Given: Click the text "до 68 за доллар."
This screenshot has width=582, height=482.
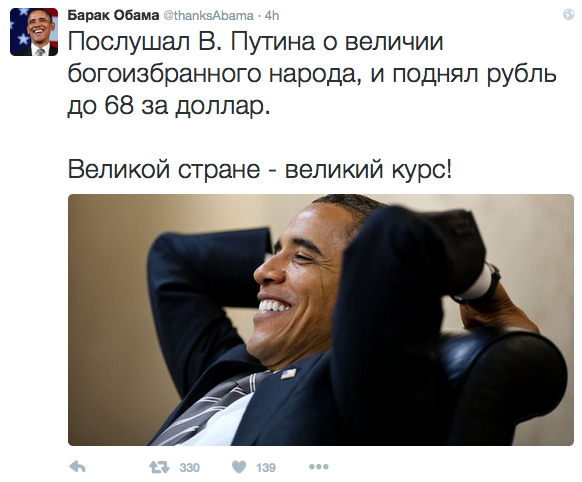Looking at the screenshot, I should 169,105.
